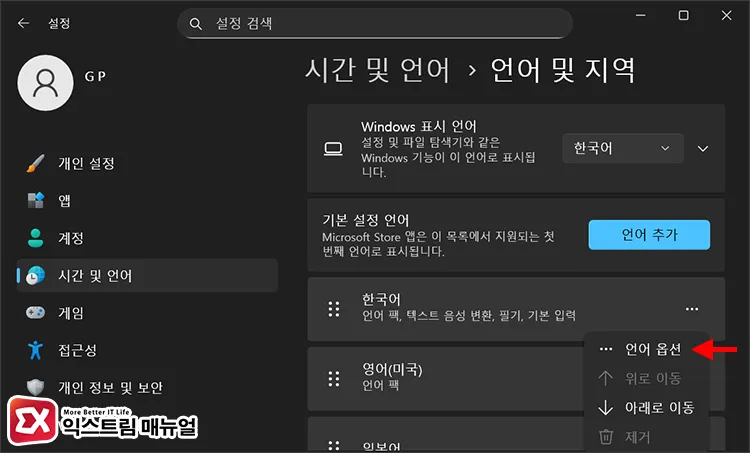
Task: Open 개인 설정 in the sidebar
Action: pos(147,163)
